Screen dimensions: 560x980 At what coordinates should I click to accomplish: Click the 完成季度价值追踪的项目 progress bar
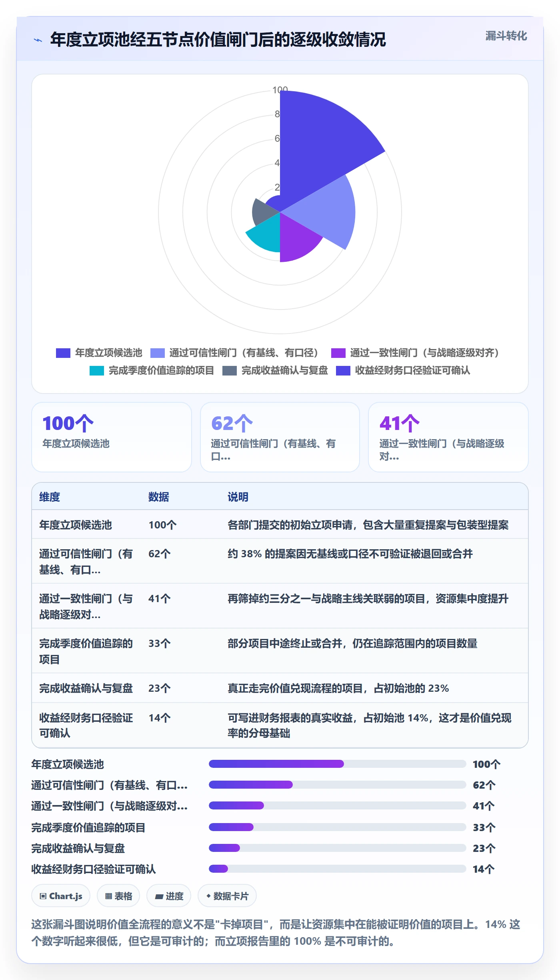pos(337,827)
